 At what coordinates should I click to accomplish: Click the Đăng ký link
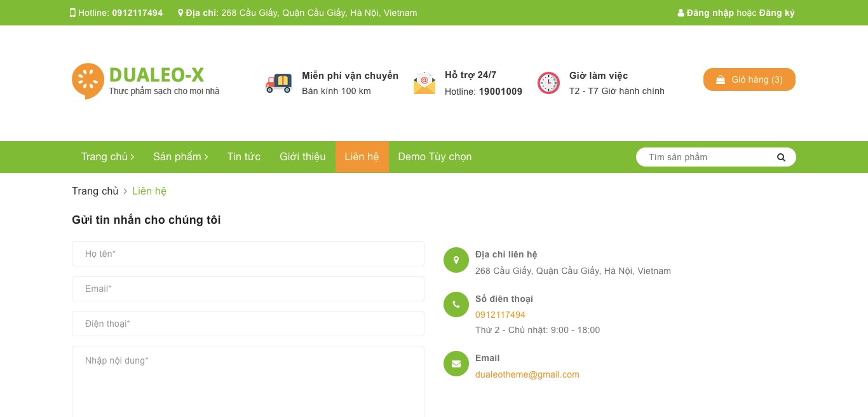click(x=776, y=13)
